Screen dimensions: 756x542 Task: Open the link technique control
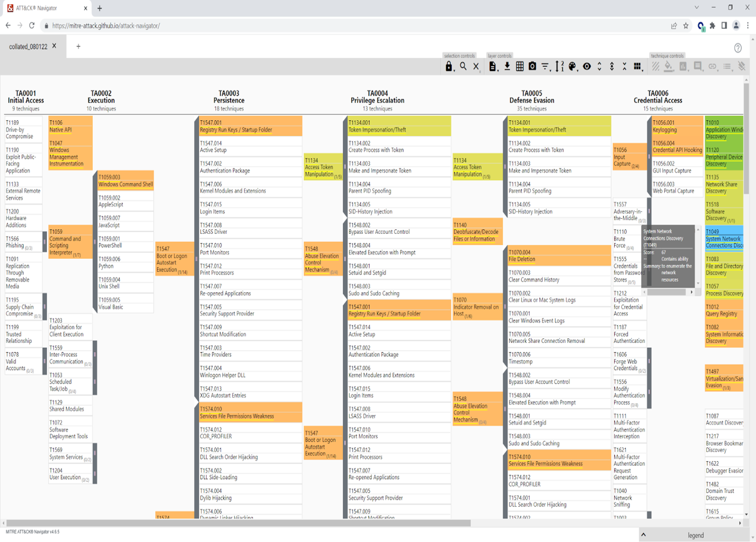713,66
